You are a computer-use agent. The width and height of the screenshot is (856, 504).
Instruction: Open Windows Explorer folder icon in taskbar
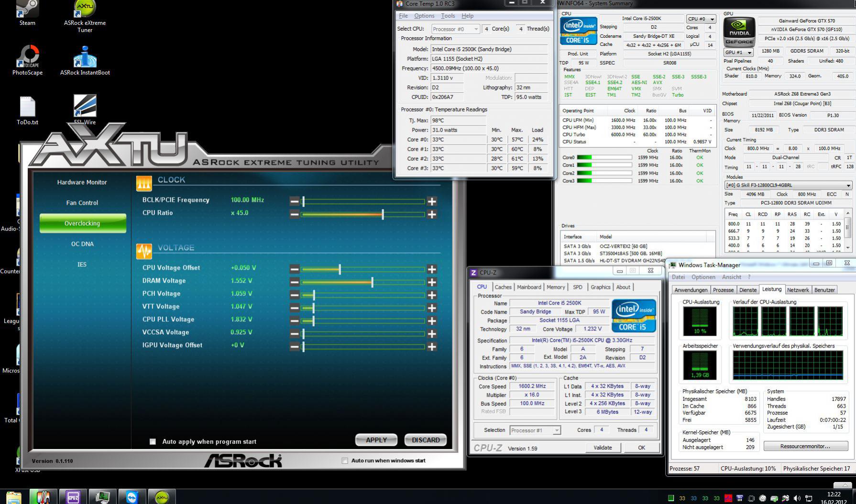tap(13, 497)
